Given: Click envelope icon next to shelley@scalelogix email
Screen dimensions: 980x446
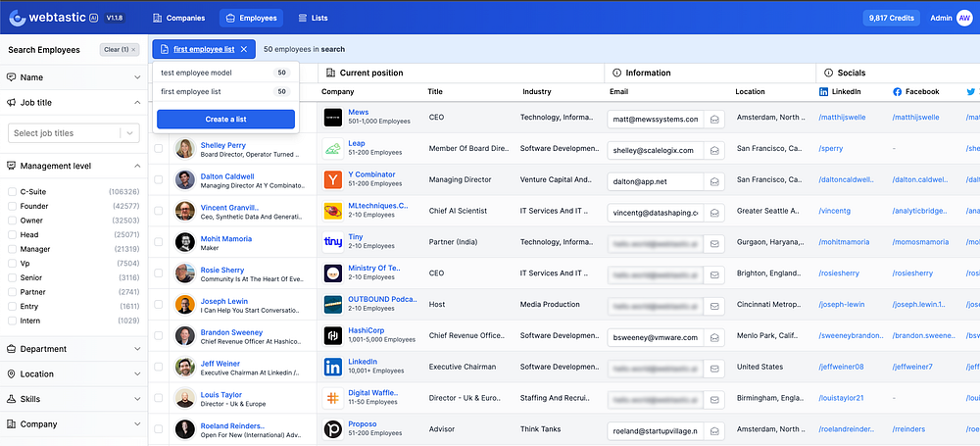Looking at the screenshot, I should tap(714, 150).
